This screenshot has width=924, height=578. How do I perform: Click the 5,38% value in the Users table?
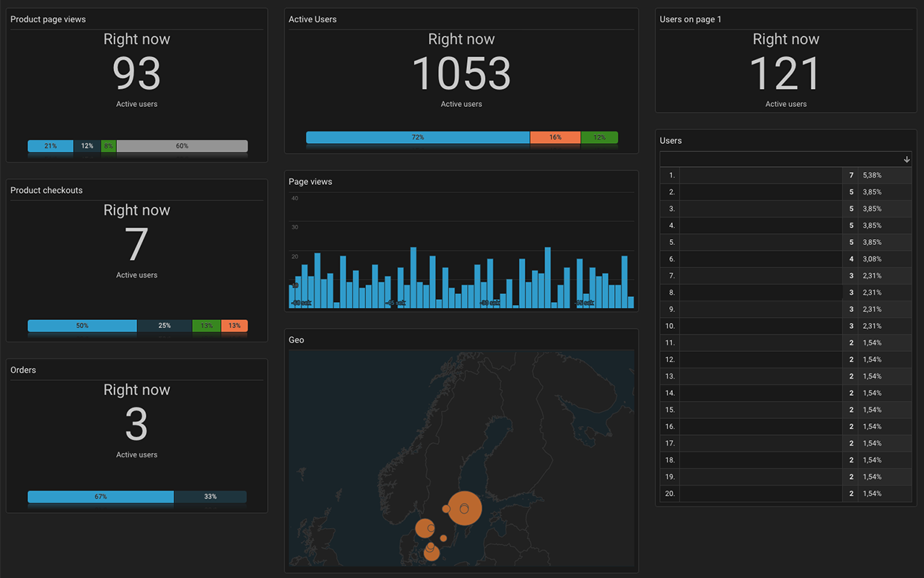873,175
